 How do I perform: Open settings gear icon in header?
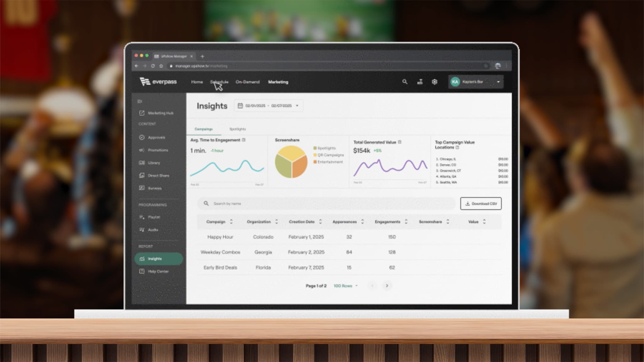434,82
